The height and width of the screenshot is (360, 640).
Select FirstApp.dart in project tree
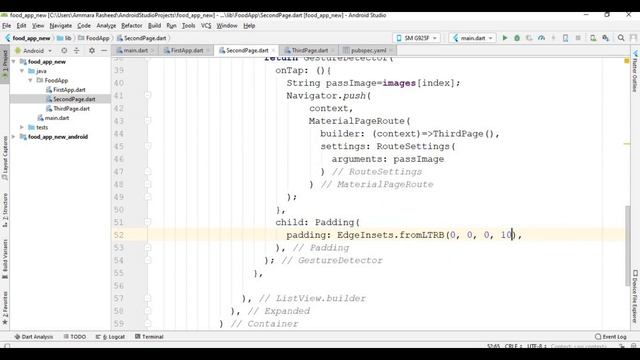coord(69,90)
